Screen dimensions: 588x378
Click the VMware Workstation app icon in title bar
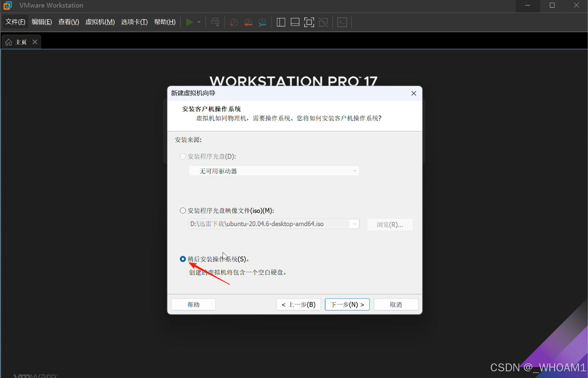(x=8, y=5)
